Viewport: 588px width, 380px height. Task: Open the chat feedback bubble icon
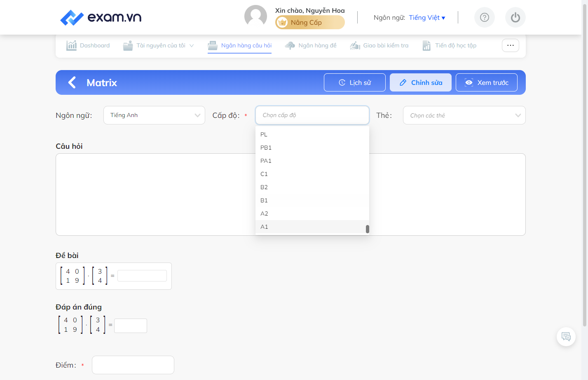[x=566, y=337]
